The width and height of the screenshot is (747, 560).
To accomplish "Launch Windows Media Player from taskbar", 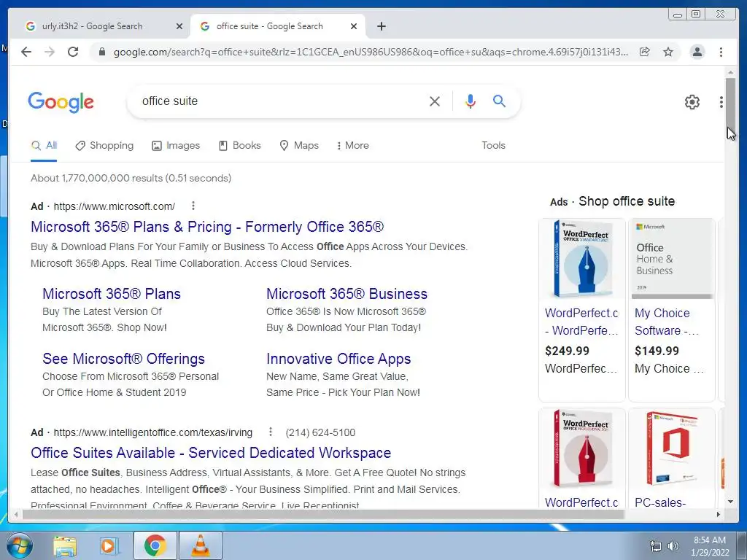I will 109,545.
